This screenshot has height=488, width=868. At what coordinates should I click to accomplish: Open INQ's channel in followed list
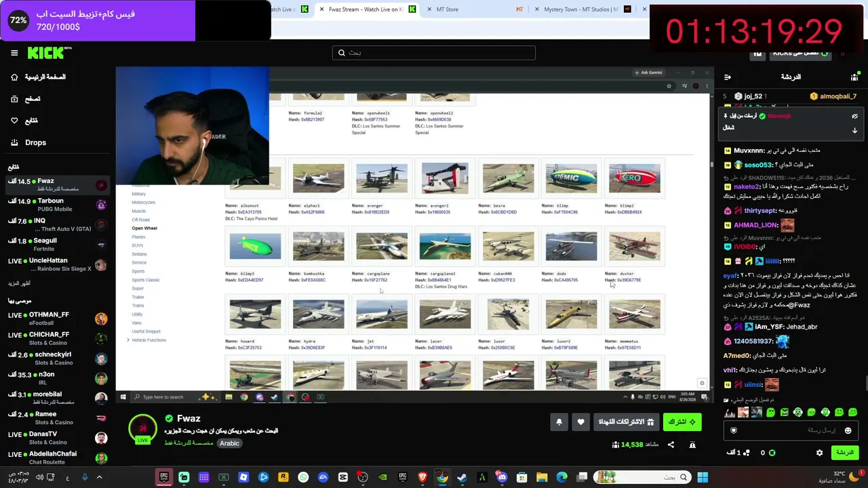[x=58, y=224]
